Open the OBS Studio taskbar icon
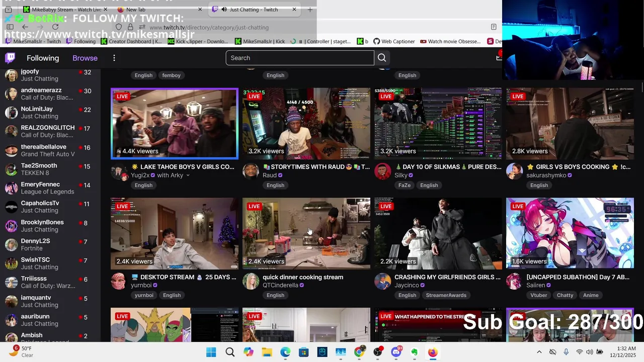Image resolution: width=644 pixels, height=362 pixels. (x=378, y=352)
